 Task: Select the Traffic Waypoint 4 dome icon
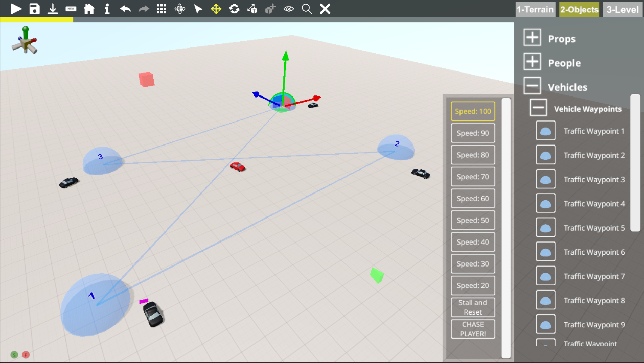546,203
